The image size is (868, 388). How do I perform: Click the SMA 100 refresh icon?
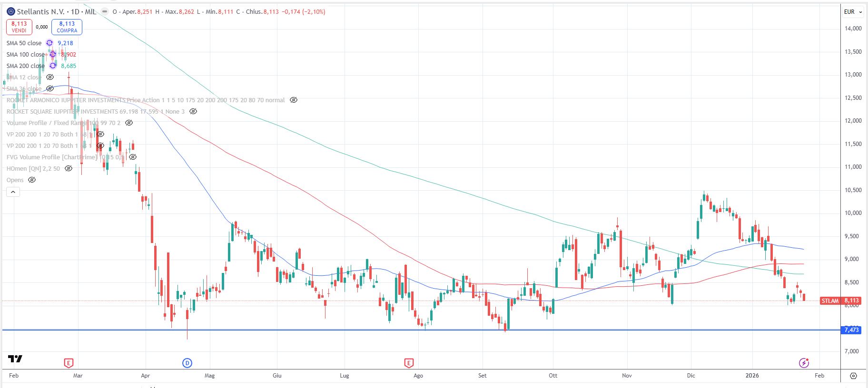pos(53,55)
